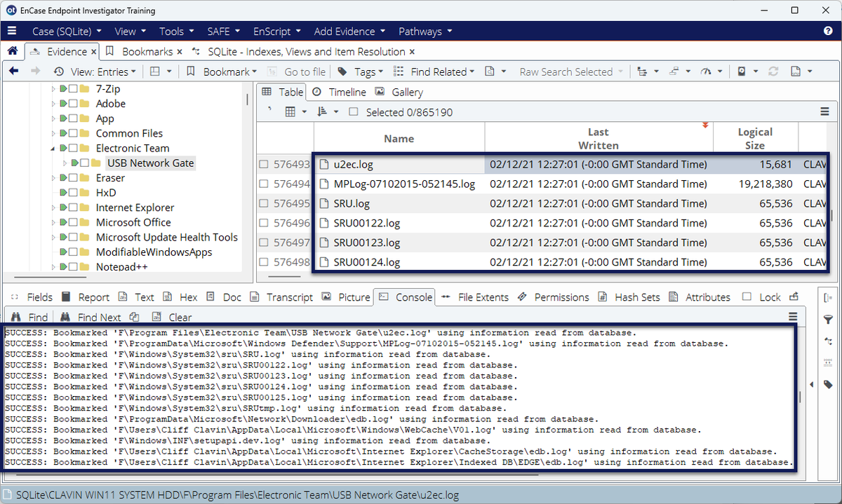The image size is (842, 504).
Task: Tick the 7-Zip folder checkbox
Action: (72, 89)
